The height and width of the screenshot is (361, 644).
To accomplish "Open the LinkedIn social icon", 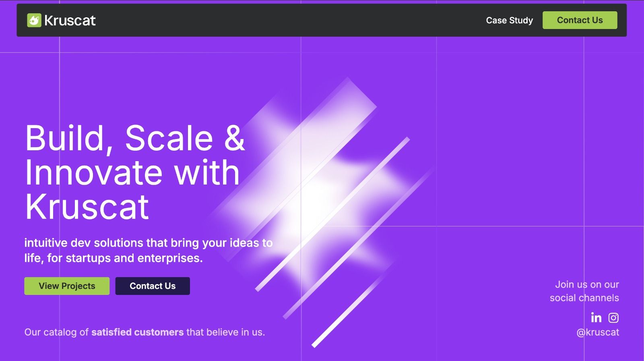I will point(596,318).
